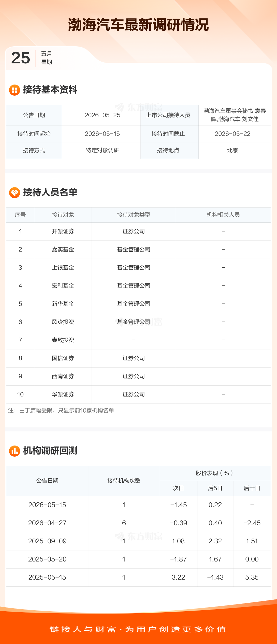Click the handshake icon beside 接待人员名单
Image resolution: width=277 pixels, height=644 pixels.
click(15, 192)
